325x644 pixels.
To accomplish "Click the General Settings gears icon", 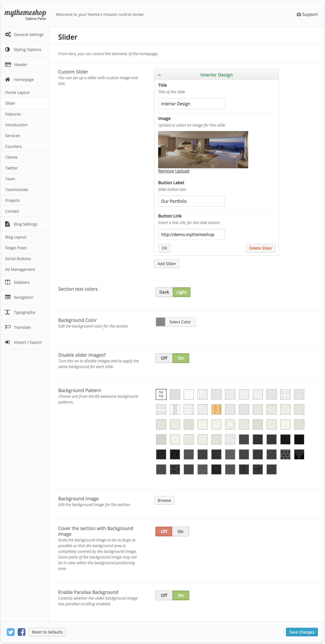I will 8,35.
